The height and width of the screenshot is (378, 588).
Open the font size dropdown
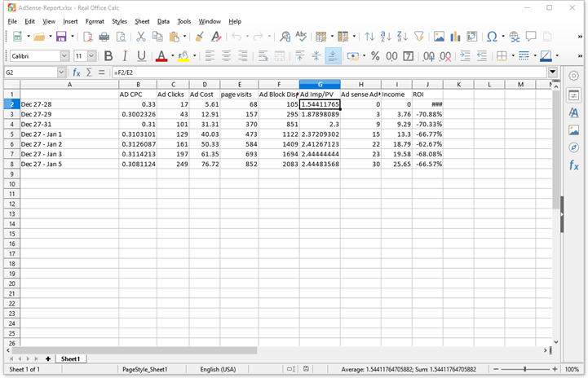point(91,56)
